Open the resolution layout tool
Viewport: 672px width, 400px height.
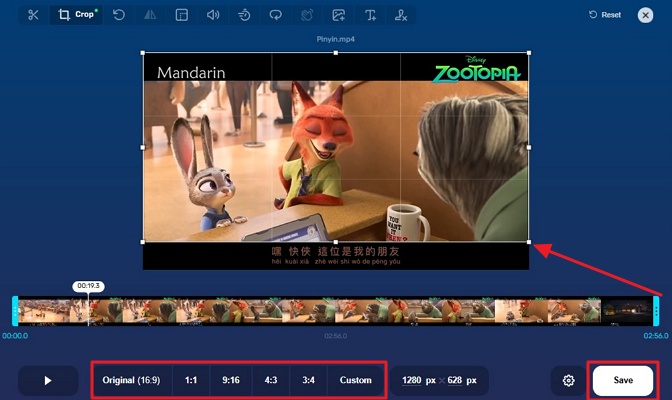tap(182, 15)
